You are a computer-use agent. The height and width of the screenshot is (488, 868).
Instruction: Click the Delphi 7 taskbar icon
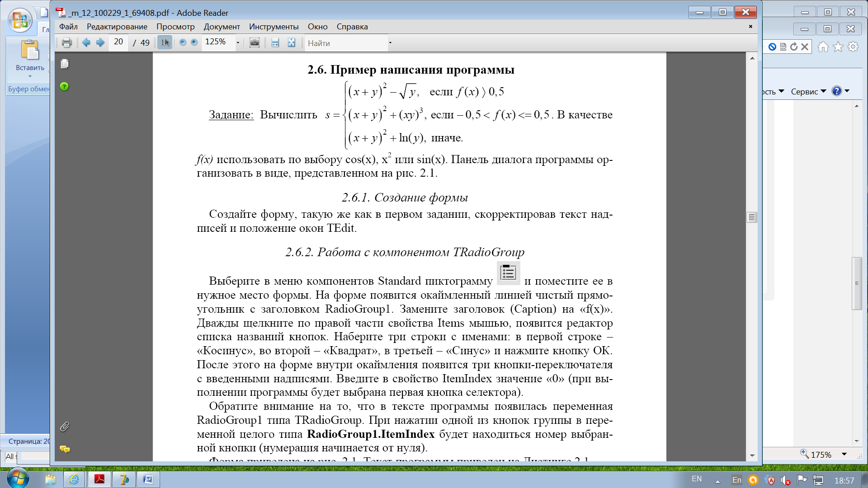[x=123, y=479]
